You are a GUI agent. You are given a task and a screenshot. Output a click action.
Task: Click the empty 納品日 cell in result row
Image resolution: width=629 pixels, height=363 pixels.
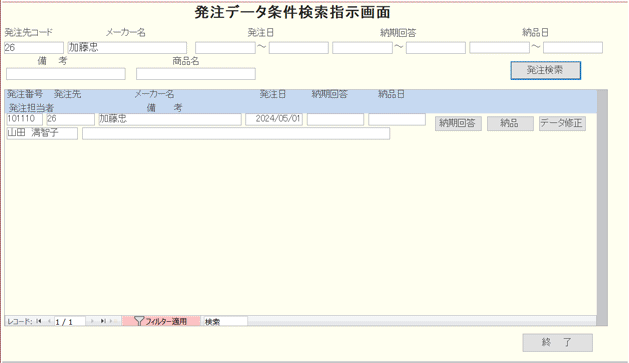[x=397, y=119]
